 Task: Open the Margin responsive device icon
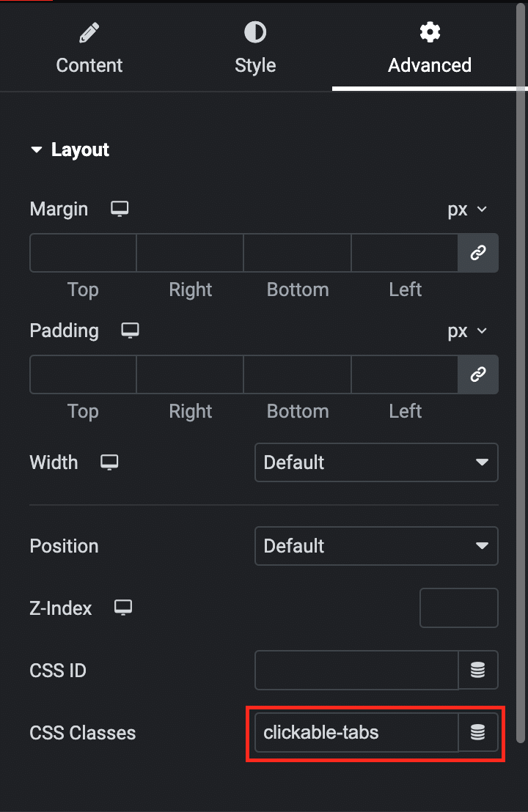pos(120,209)
